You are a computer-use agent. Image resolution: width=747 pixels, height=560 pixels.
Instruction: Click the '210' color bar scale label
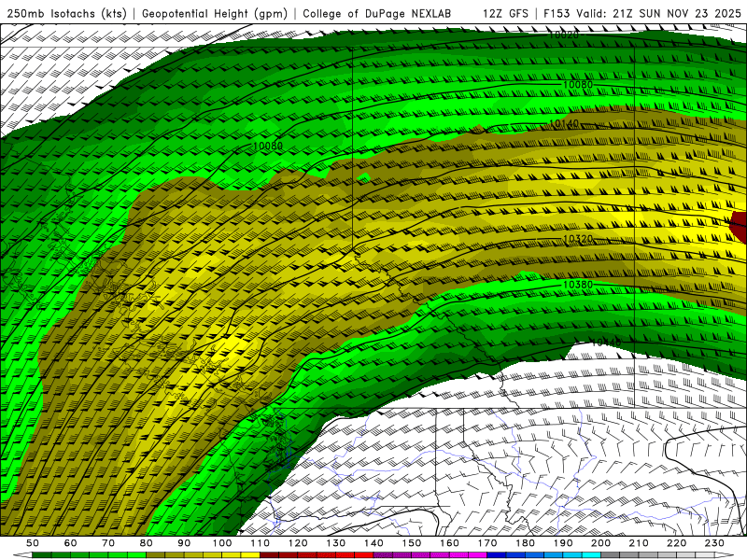pyautogui.click(x=639, y=543)
